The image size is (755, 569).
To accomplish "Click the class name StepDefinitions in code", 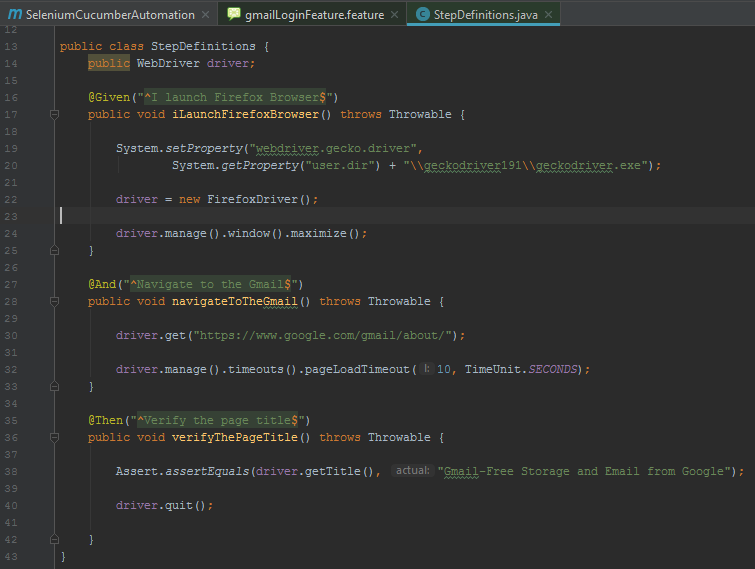I will click(x=203, y=46).
